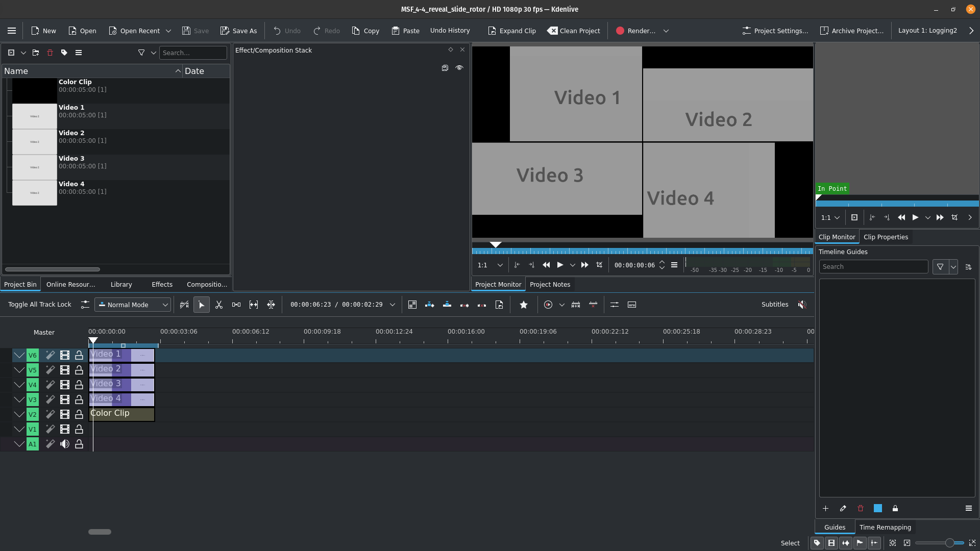Collapse track V2 chevron
The height and width of the screenshot is (551, 980).
click(x=19, y=414)
